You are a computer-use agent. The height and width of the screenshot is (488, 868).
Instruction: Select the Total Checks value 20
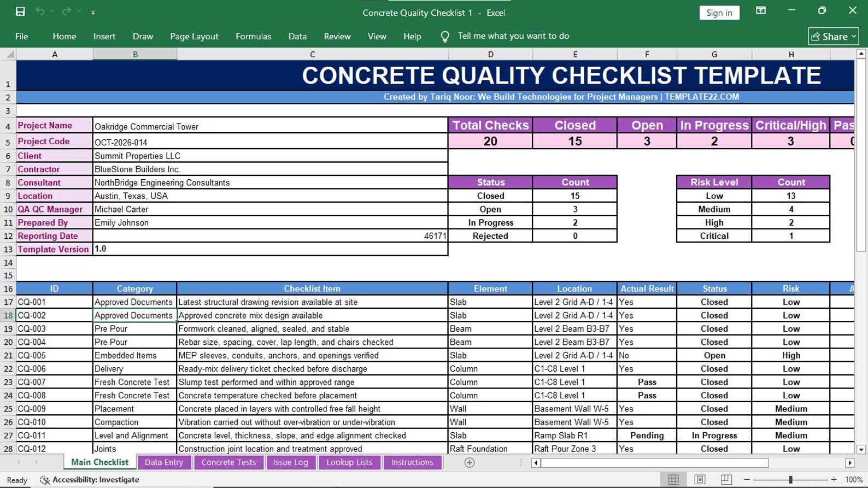click(490, 142)
